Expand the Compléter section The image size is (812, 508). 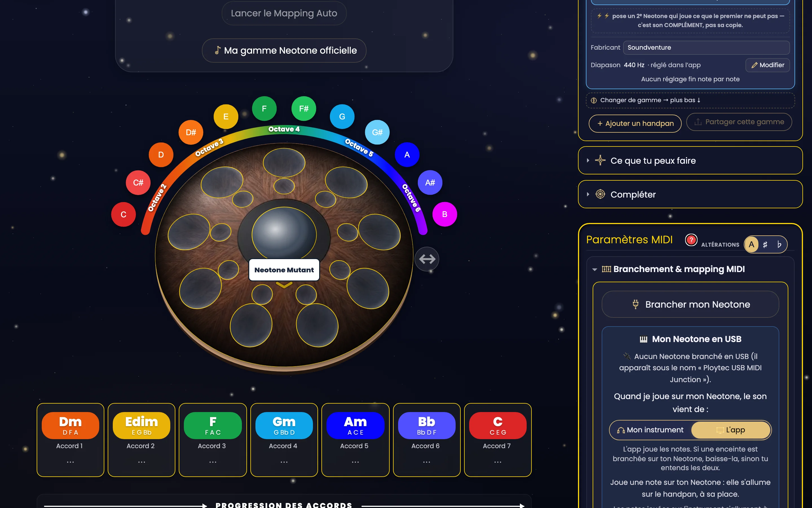[690, 194]
